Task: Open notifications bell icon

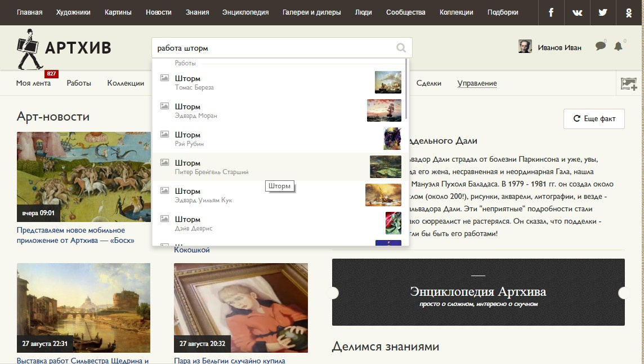Action: pyautogui.click(x=618, y=47)
